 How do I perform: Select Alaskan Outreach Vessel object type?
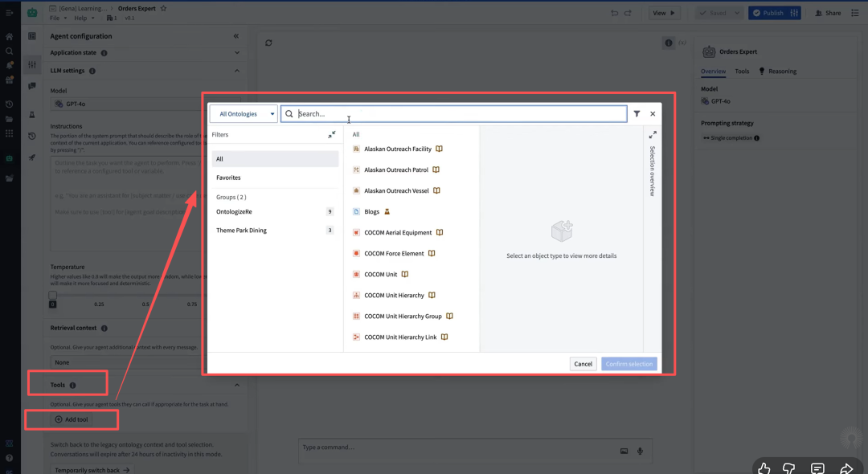click(x=396, y=191)
